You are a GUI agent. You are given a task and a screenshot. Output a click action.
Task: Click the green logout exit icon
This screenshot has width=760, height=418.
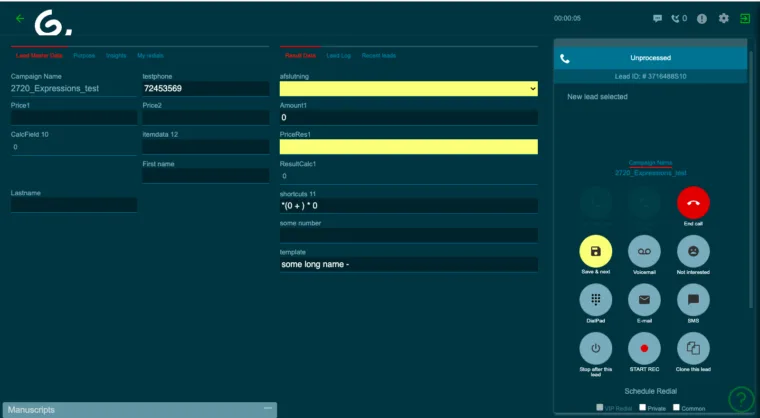(x=744, y=18)
